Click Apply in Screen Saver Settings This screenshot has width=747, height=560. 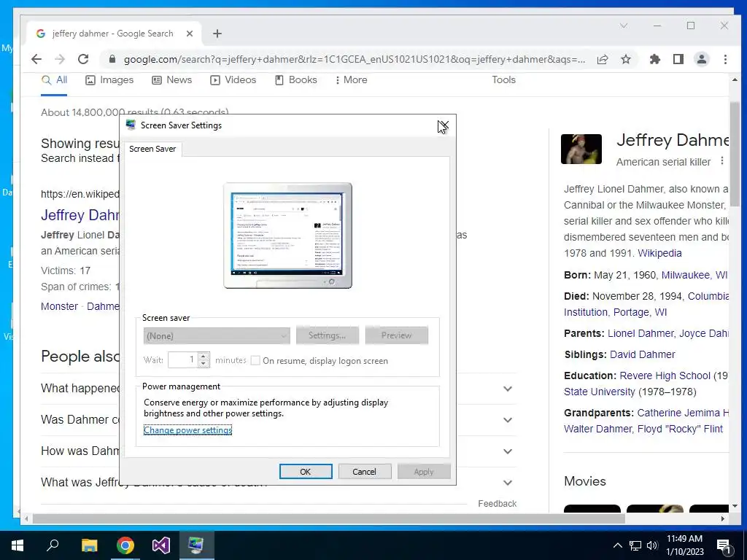(424, 472)
